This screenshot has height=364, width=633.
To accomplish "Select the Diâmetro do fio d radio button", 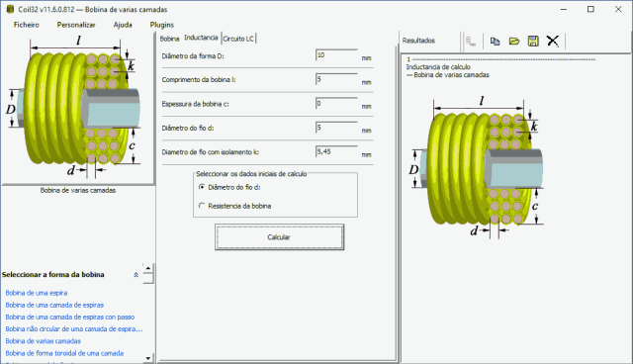I will click(202, 187).
